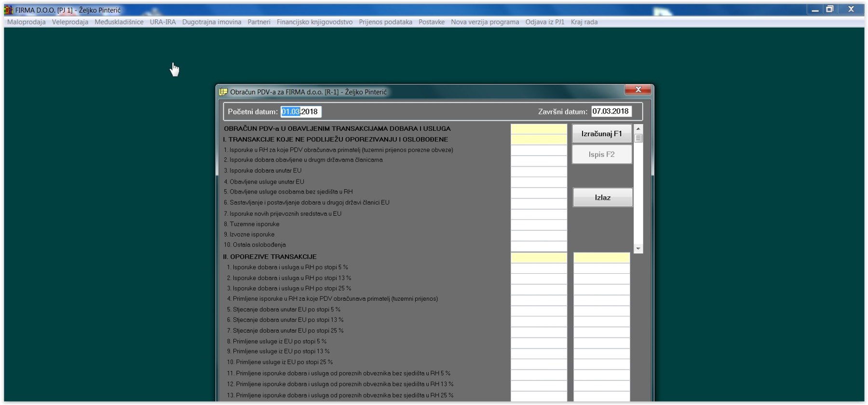Click the Početni datum input field
The height and width of the screenshot is (405, 868).
300,112
